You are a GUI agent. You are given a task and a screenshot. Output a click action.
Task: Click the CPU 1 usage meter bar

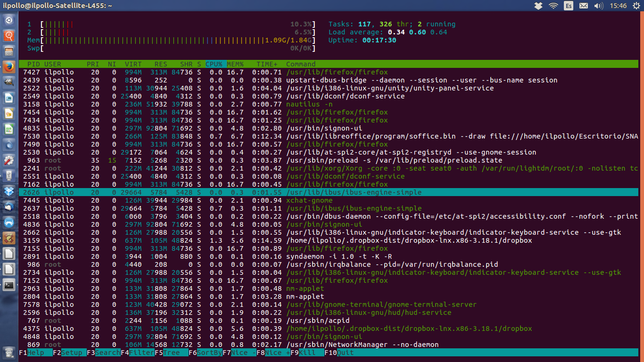(172, 24)
